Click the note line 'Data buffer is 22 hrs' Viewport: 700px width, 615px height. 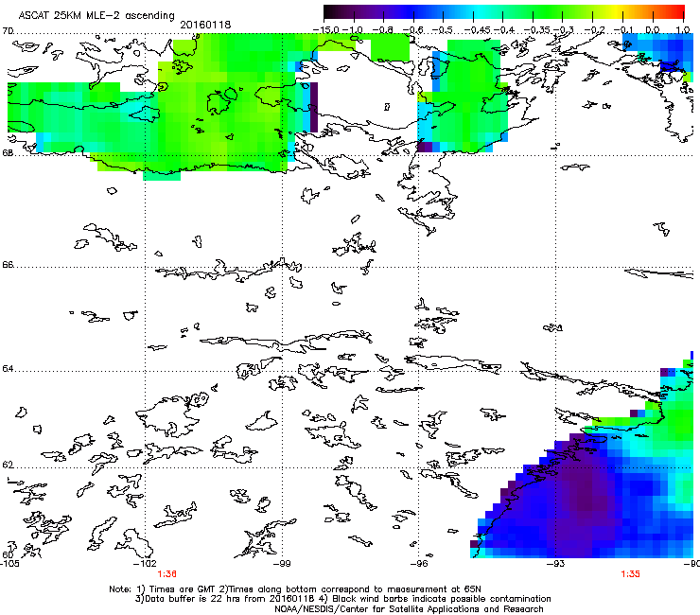190,599
